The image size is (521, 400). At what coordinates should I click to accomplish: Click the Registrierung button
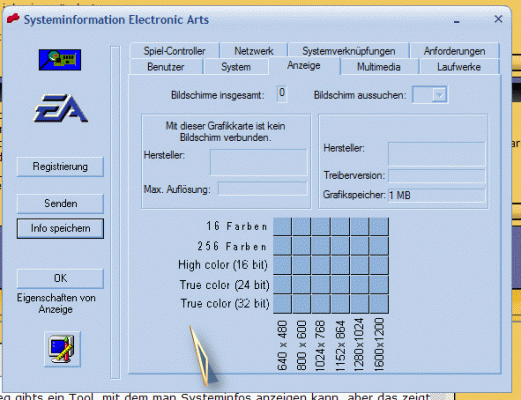point(60,166)
